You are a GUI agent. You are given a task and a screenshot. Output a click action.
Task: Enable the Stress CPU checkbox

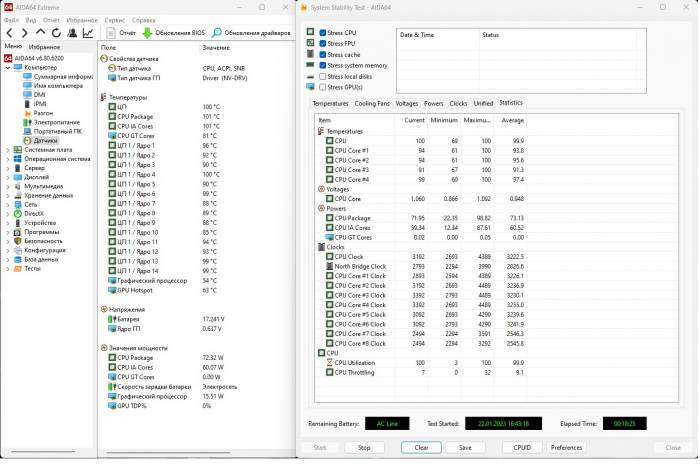[x=323, y=33]
